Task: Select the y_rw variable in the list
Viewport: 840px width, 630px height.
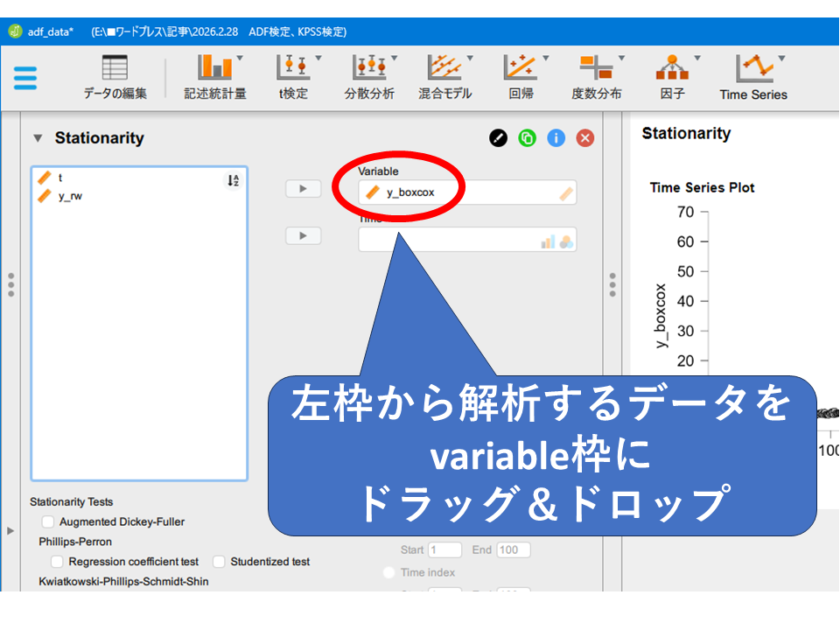Action: [70, 196]
